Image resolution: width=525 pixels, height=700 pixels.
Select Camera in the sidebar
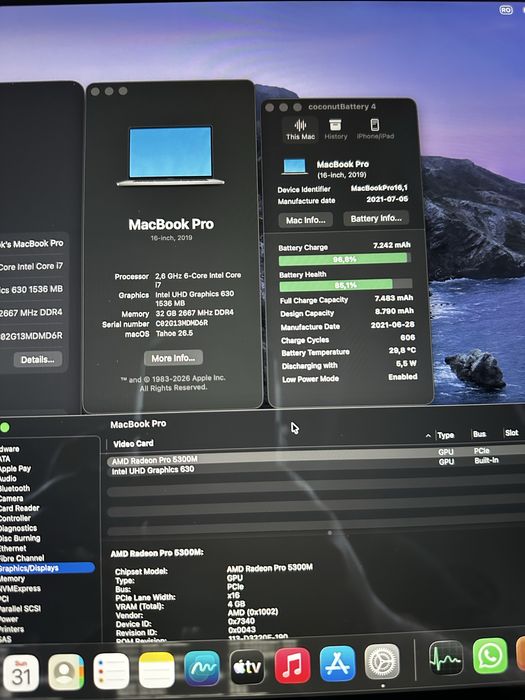[11, 498]
